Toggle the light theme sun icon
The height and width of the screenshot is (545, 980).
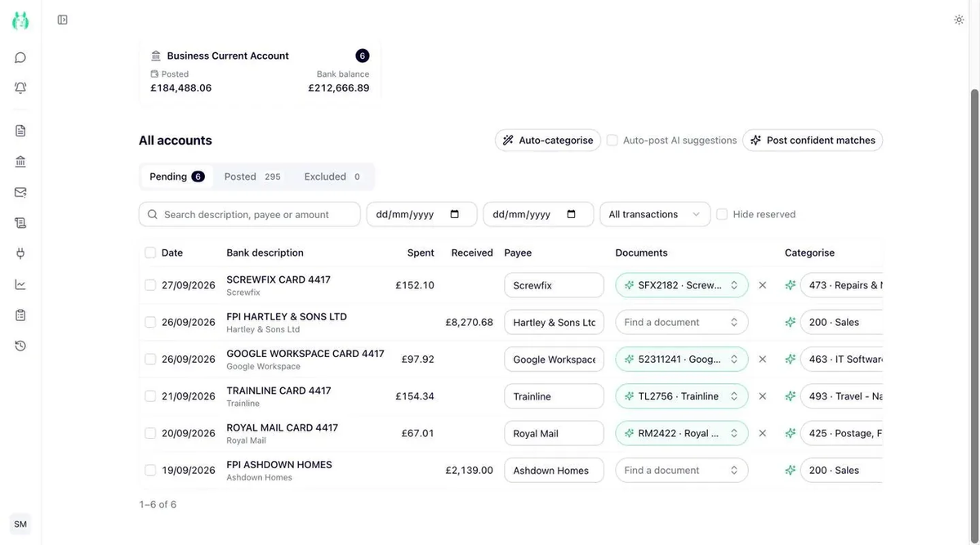tap(959, 20)
